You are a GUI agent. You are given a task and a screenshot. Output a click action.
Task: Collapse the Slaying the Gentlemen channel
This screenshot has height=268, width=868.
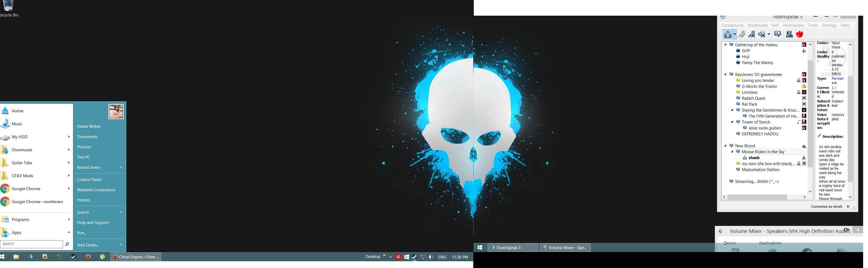(x=732, y=110)
